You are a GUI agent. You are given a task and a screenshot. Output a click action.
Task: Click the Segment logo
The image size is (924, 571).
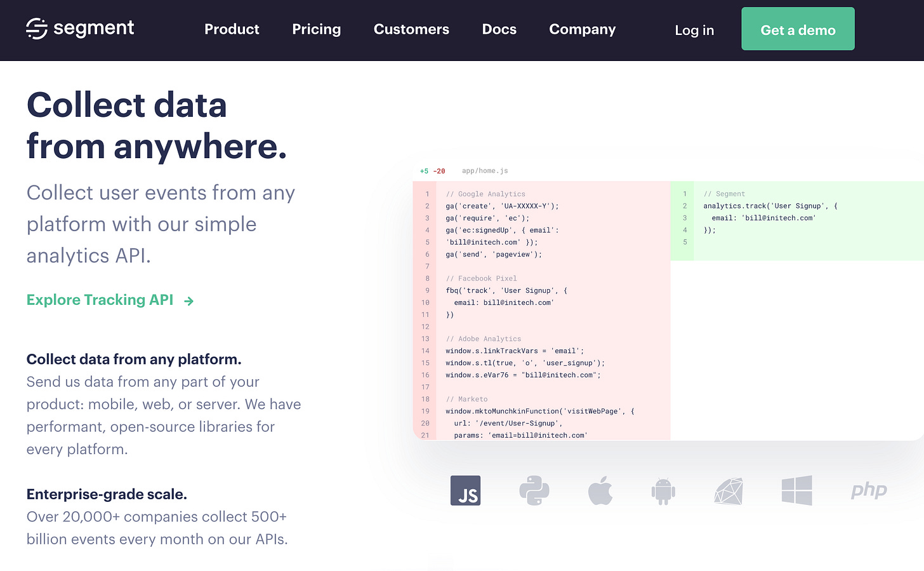coord(80,29)
